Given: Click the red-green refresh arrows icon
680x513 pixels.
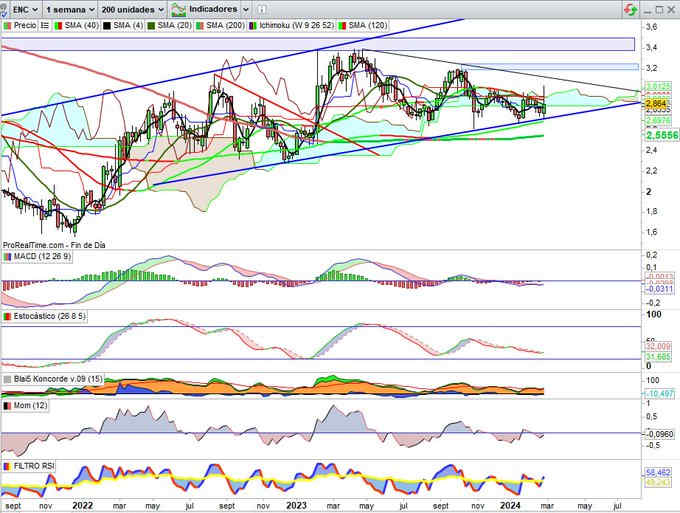Looking at the screenshot, I should pos(629,9).
